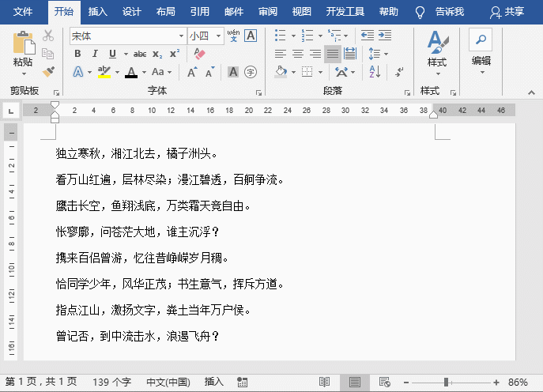Open the 审阅 ribbon tab
This screenshot has height=392, width=543.
coord(268,12)
